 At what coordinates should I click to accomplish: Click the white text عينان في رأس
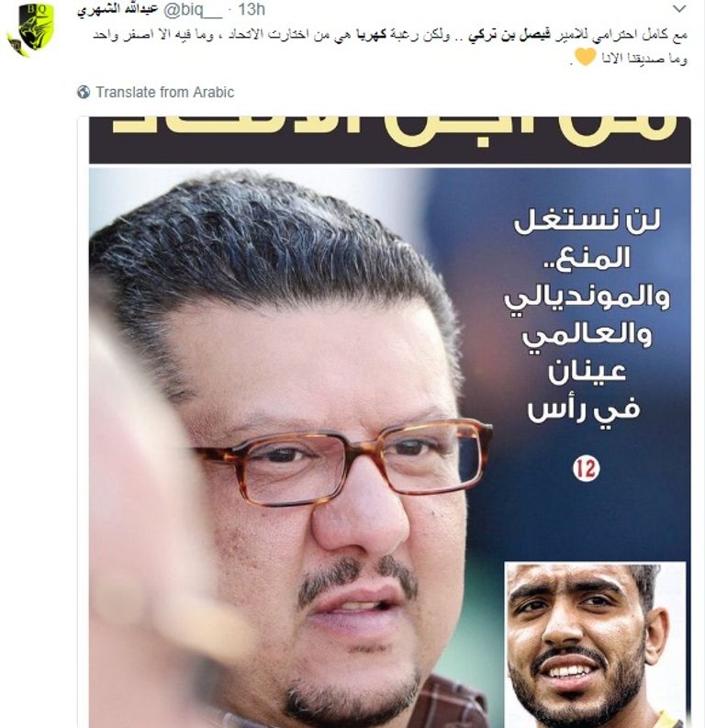tap(585, 390)
